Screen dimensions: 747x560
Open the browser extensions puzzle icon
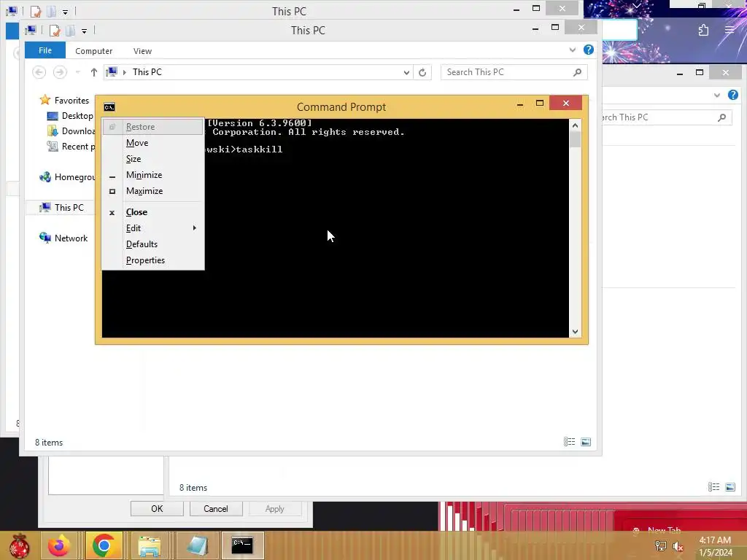(704, 31)
